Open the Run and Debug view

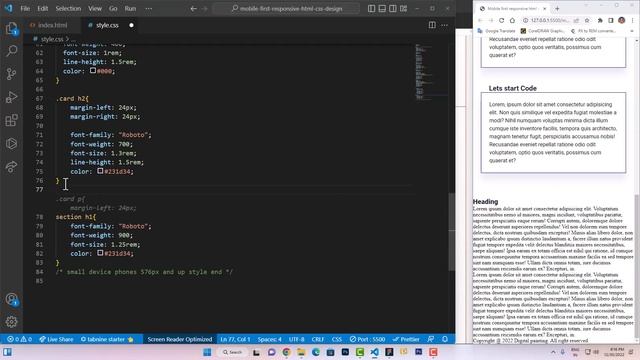[11, 97]
